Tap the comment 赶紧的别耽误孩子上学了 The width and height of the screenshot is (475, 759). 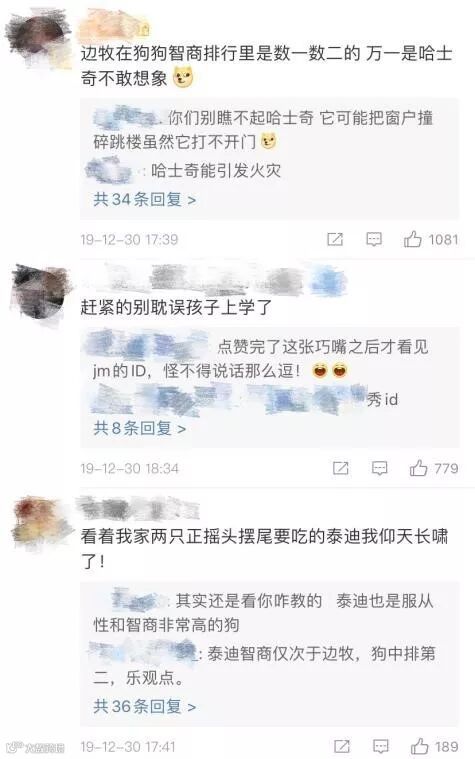[x=176, y=307]
